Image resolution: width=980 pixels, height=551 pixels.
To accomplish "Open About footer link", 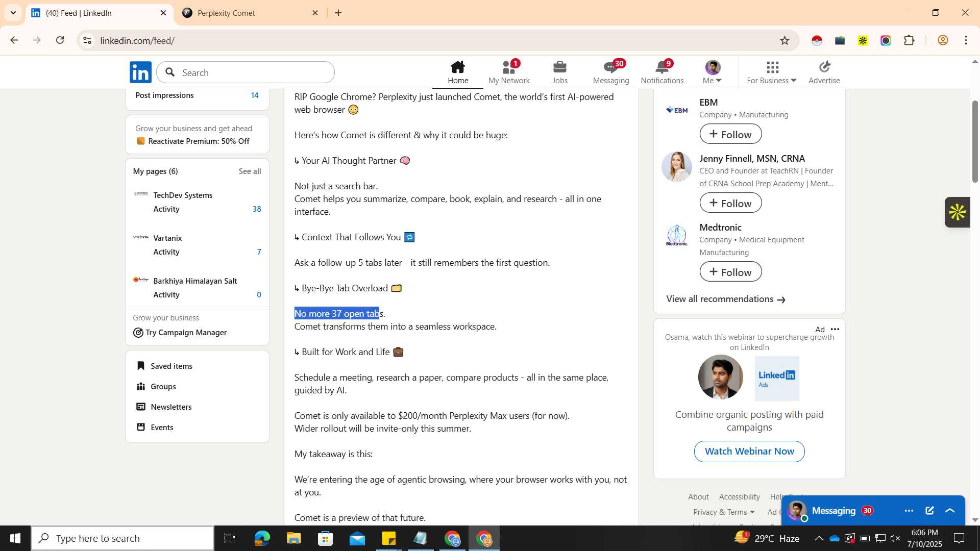I will tap(698, 496).
